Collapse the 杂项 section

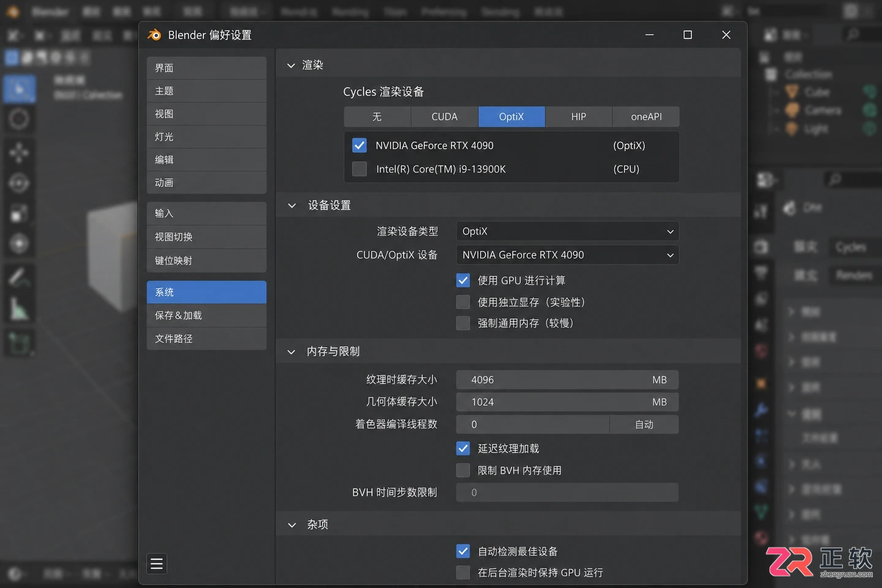point(292,525)
